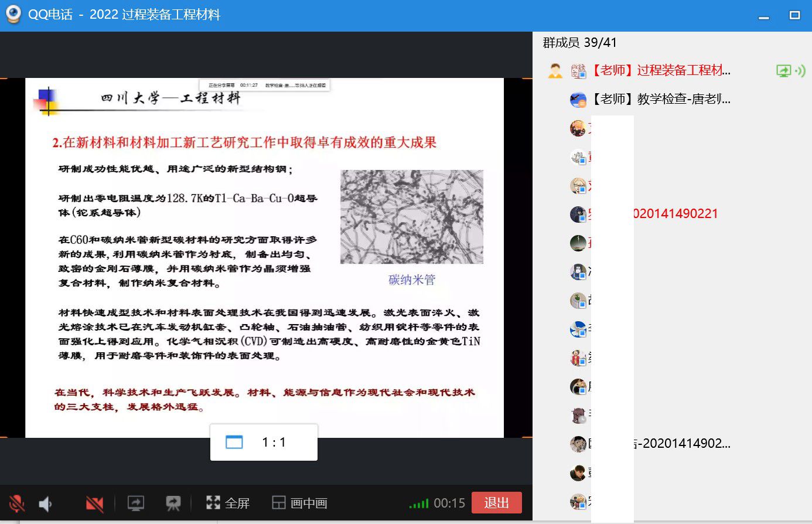Select the 1:1 original size option
Image resolution: width=812 pixels, height=524 pixels.
tap(264, 443)
